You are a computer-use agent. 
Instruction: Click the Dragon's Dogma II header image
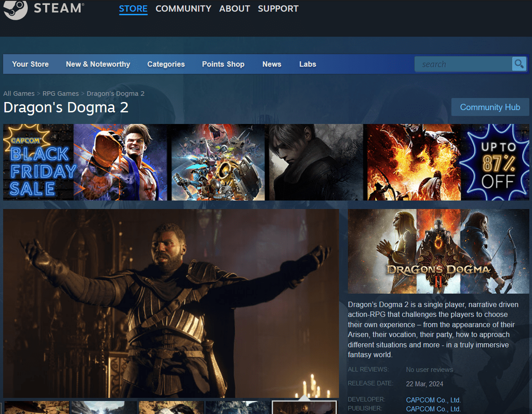point(438,251)
